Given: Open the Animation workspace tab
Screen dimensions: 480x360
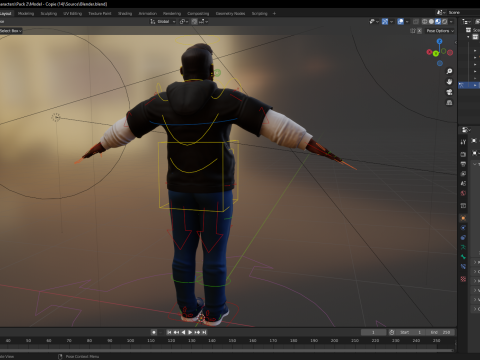Looking at the screenshot, I should coord(148,13).
